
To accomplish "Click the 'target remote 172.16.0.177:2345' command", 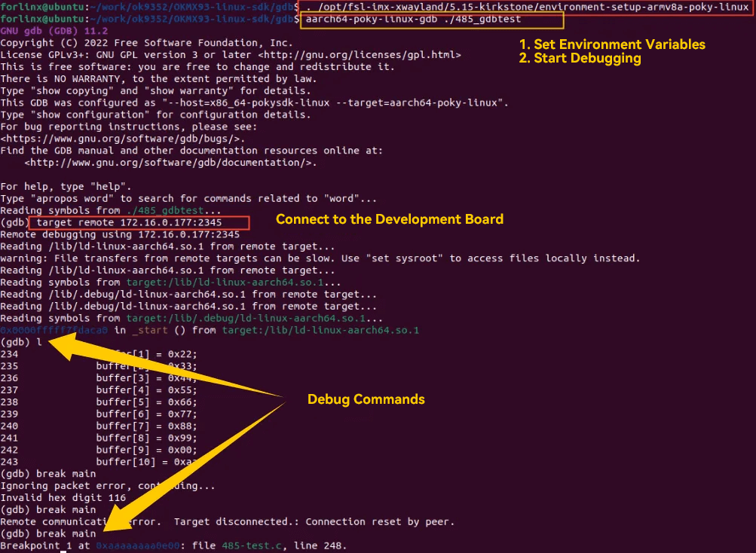I will click(129, 223).
